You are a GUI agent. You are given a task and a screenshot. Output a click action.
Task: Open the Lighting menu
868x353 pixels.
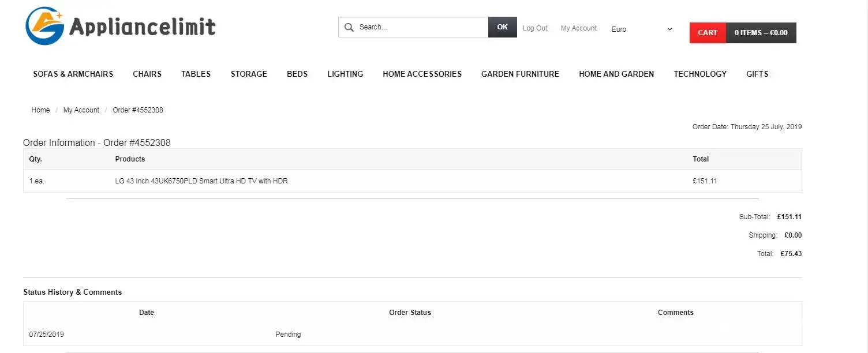click(x=345, y=74)
